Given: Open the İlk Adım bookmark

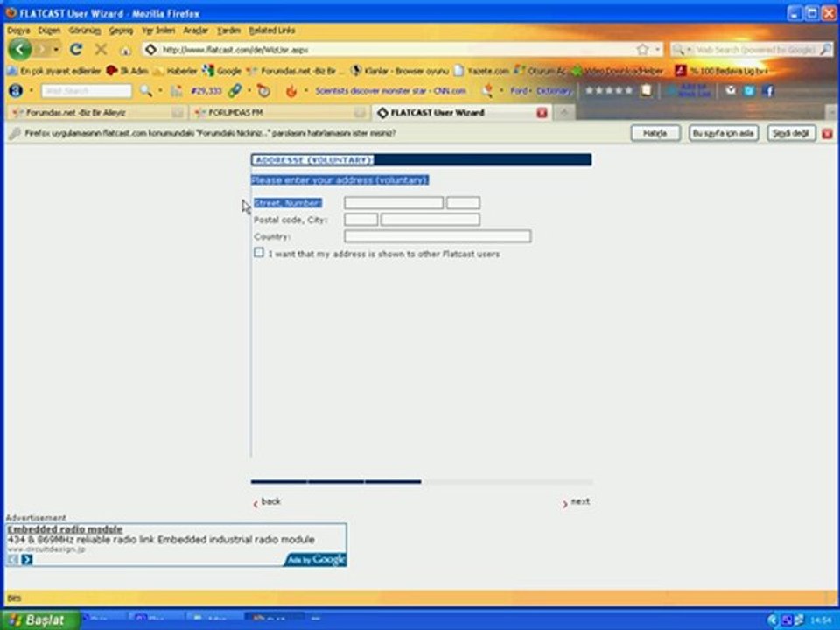Looking at the screenshot, I should coord(127,71).
